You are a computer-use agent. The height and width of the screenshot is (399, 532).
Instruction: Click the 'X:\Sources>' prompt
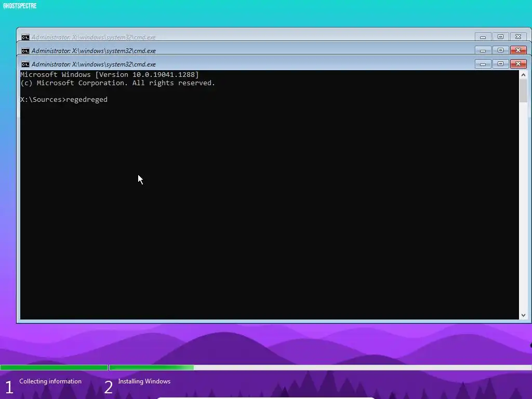pyautogui.click(x=43, y=99)
